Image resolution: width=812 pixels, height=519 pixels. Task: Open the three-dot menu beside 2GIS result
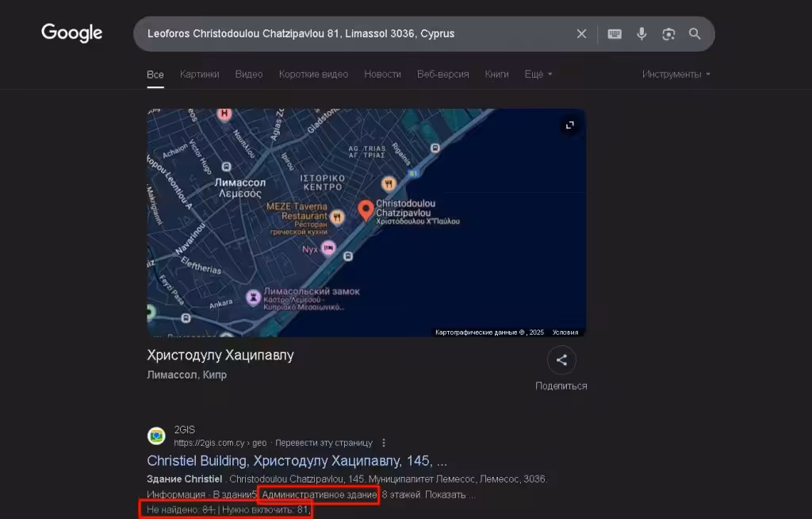point(384,443)
